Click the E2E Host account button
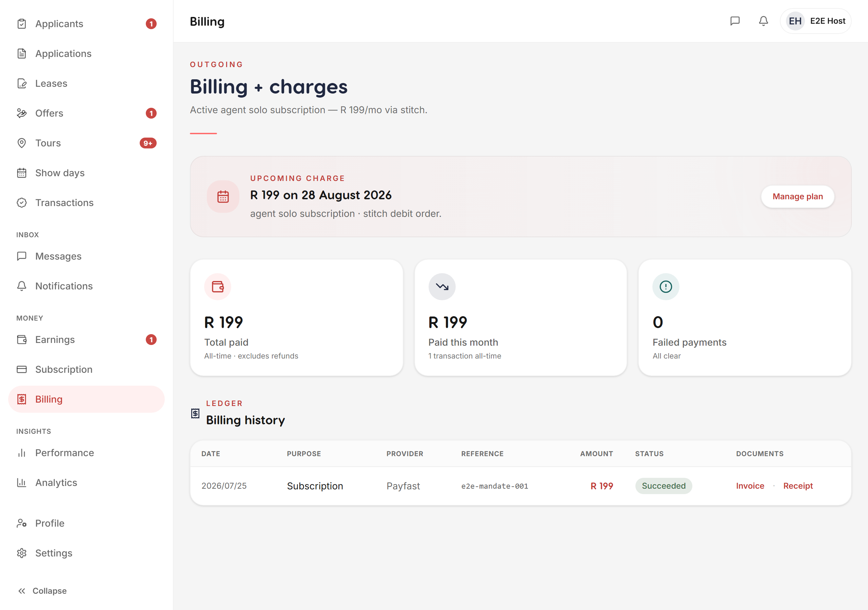 click(816, 21)
